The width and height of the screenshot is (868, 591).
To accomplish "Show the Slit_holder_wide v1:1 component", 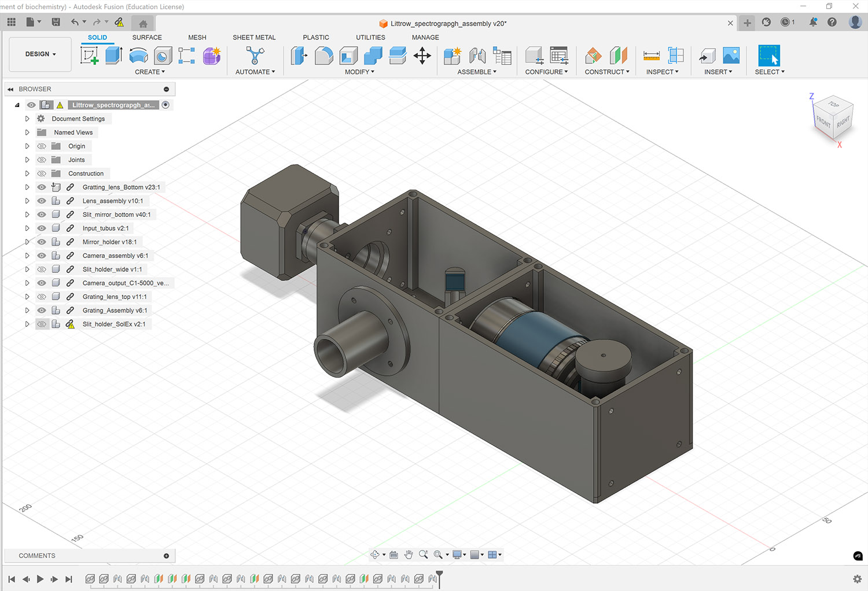I will pyautogui.click(x=42, y=269).
